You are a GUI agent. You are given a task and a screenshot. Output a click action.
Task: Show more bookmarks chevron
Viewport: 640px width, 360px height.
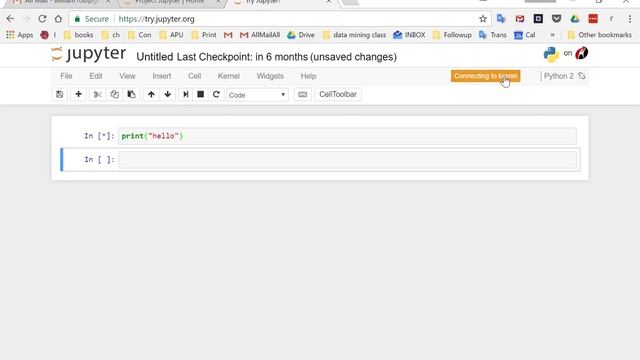(x=552, y=35)
